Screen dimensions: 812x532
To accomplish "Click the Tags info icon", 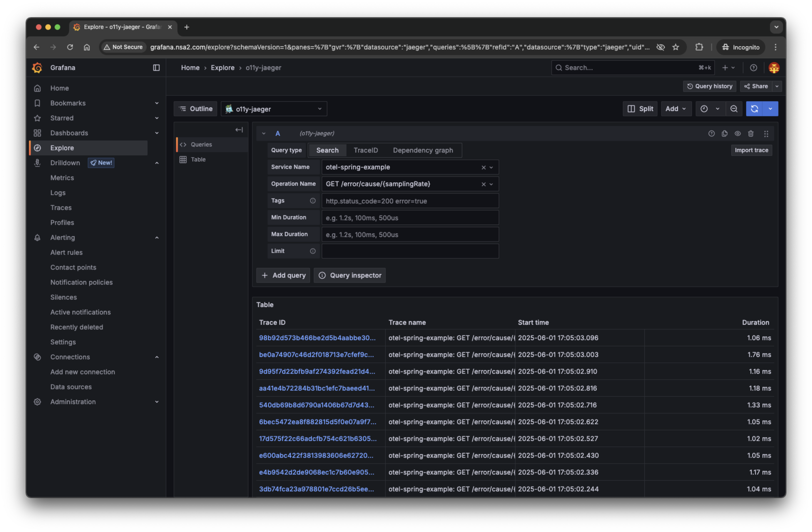I will click(313, 200).
